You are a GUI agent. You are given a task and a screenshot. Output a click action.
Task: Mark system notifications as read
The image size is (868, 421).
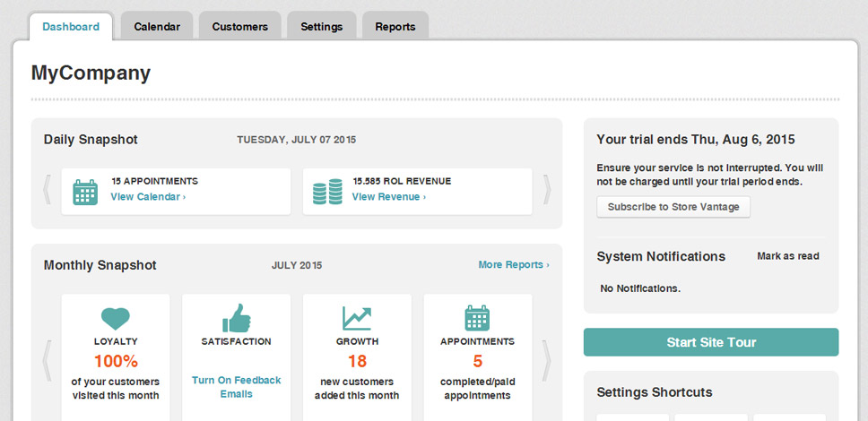pyautogui.click(x=787, y=256)
